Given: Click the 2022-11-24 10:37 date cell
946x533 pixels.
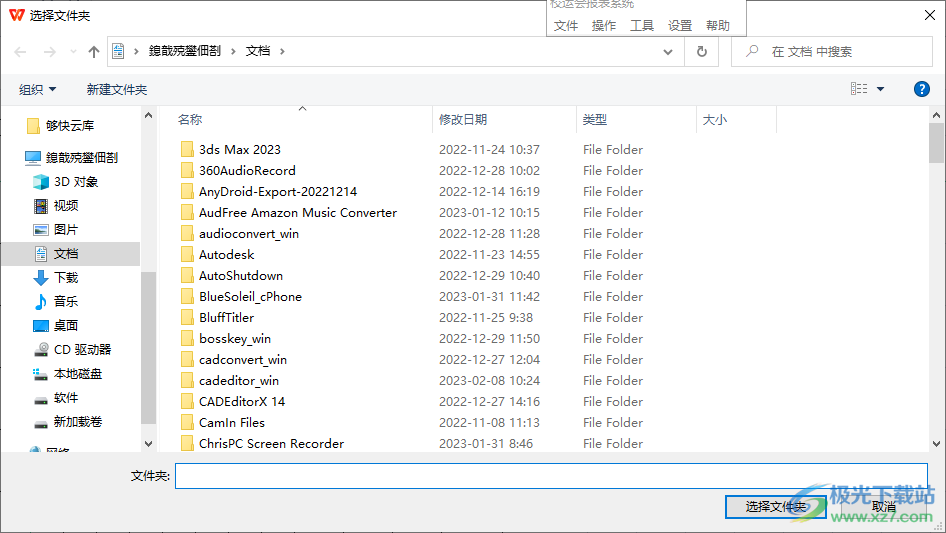Looking at the screenshot, I should tap(489, 150).
